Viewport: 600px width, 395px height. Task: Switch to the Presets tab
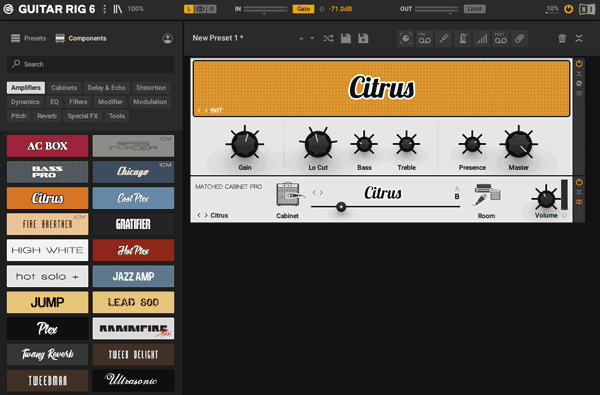click(x=29, y=38)
